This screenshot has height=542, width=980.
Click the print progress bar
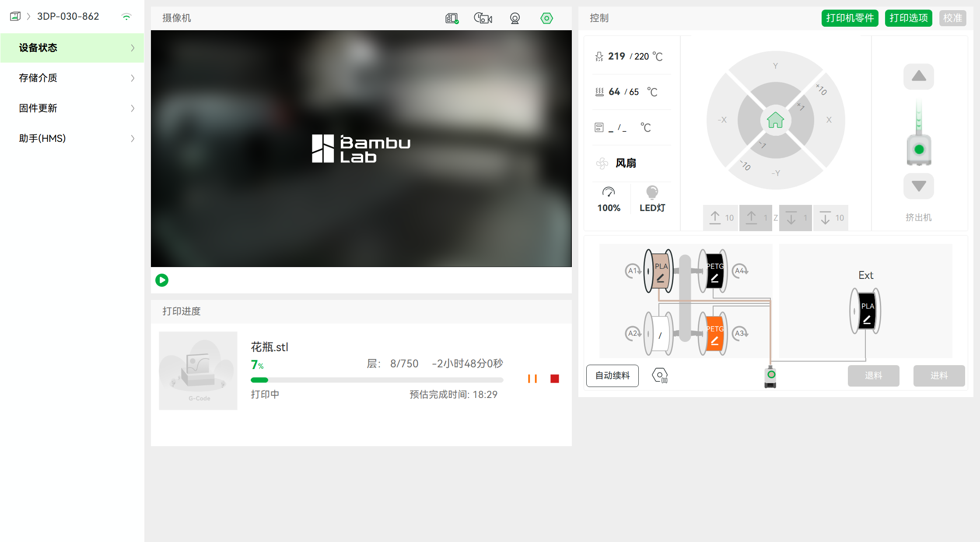377,380
